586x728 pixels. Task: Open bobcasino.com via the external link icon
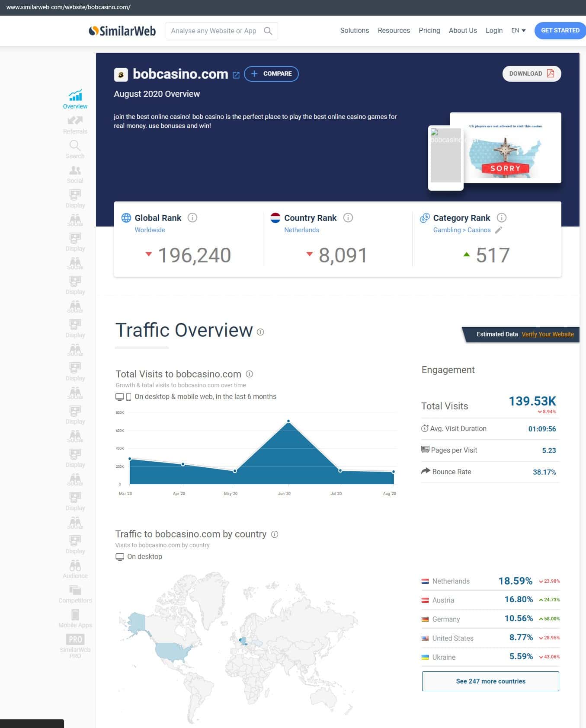coord(236,75)
